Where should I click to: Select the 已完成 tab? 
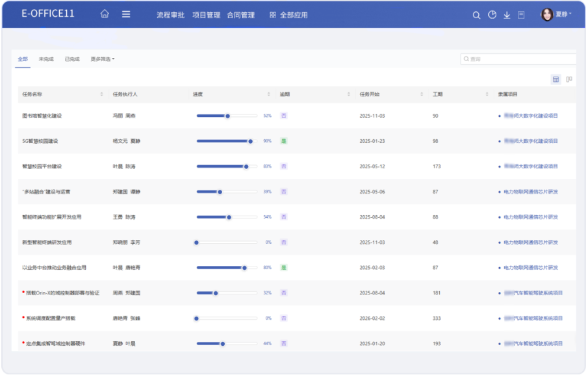point(72,59)
